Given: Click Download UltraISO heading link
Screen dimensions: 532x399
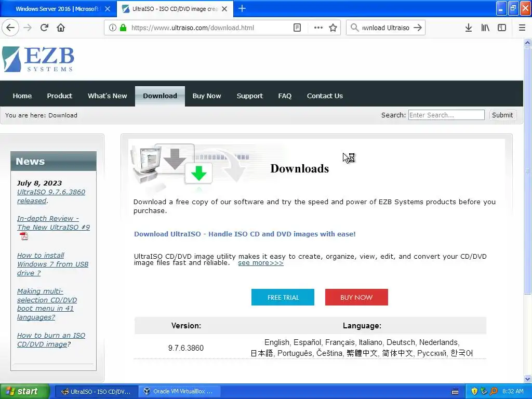Looking at the screenshot, I should 245,234.
